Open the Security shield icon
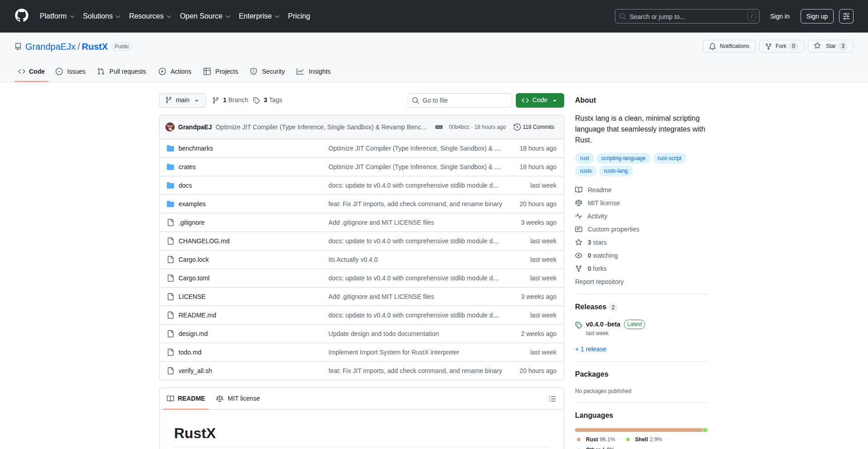Screen dimensions: 868x449 click(254, 71)
